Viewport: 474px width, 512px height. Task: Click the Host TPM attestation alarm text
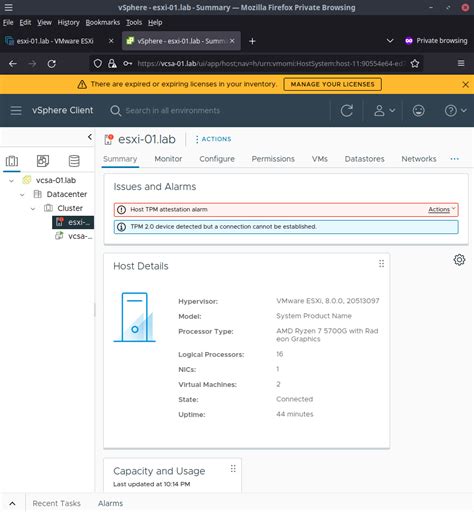click(x=169, y=210)
